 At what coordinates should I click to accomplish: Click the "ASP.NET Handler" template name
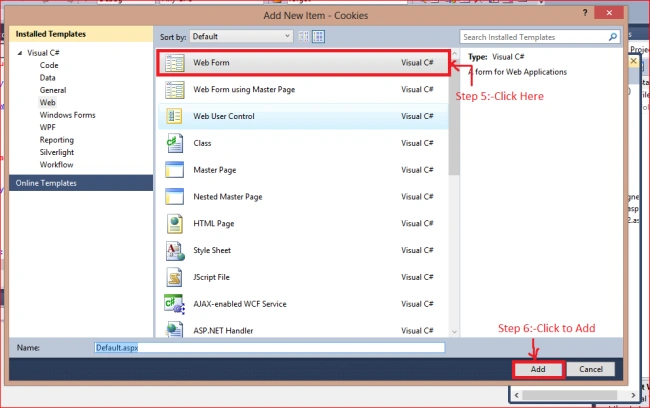point(223,330)
